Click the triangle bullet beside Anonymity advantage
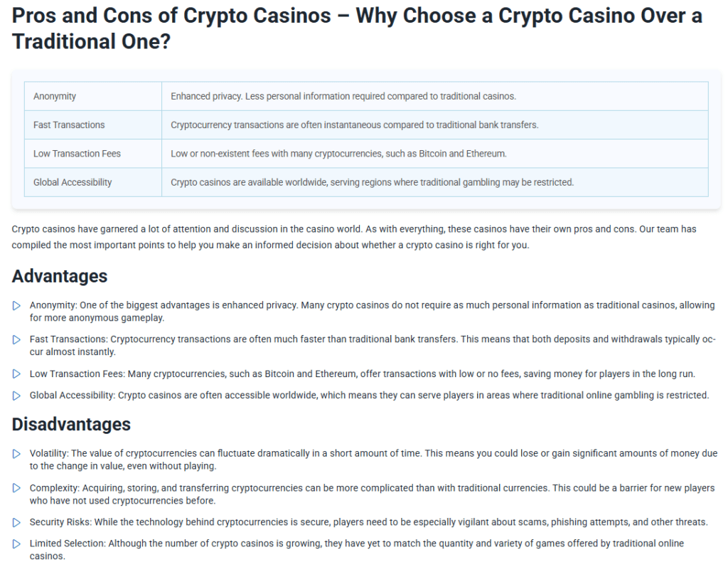This screenshot has width=728, height=572. coord(16,306)
